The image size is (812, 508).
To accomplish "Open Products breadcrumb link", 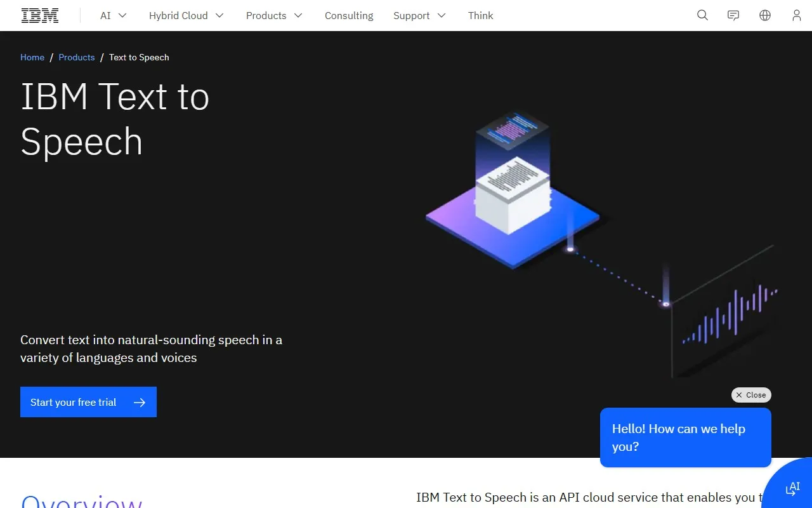I will coord(77,57).
